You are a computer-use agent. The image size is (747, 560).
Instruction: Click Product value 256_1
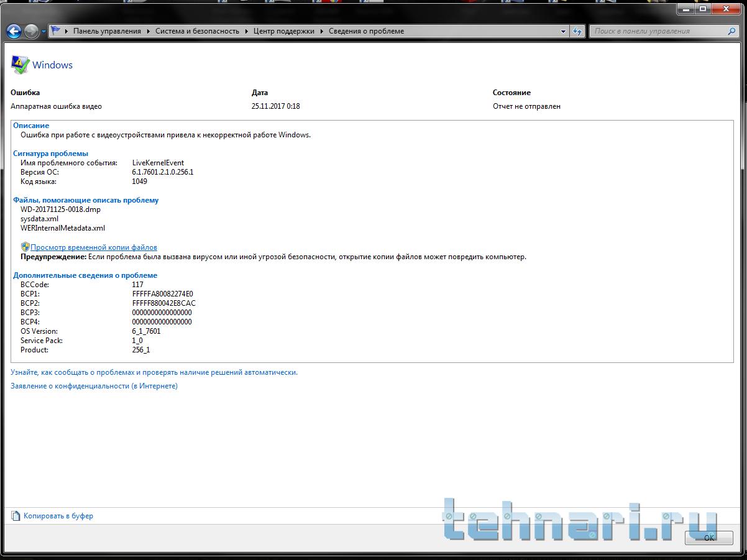pos(141,350)
